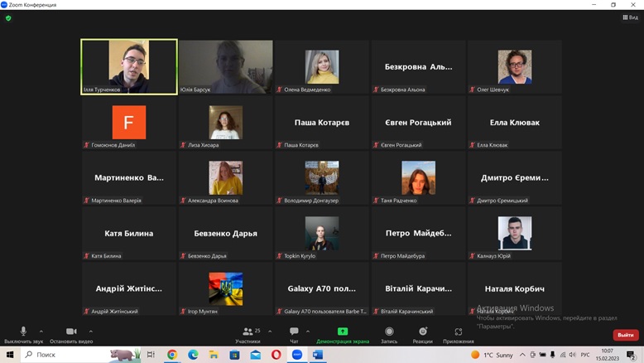Switch input language РУС

point(585,355)
